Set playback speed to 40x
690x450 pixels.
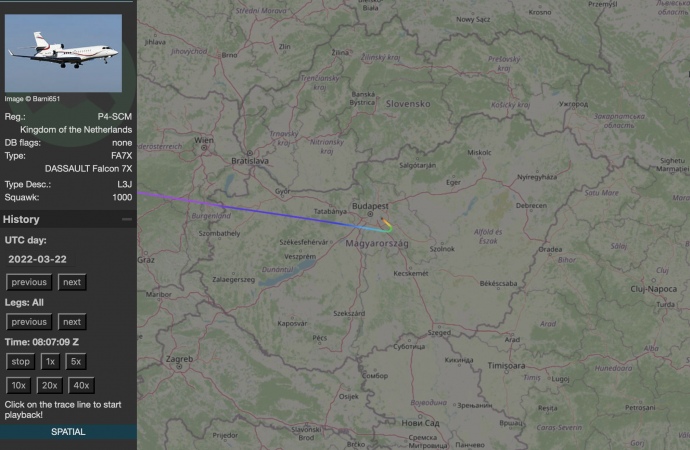81,386
